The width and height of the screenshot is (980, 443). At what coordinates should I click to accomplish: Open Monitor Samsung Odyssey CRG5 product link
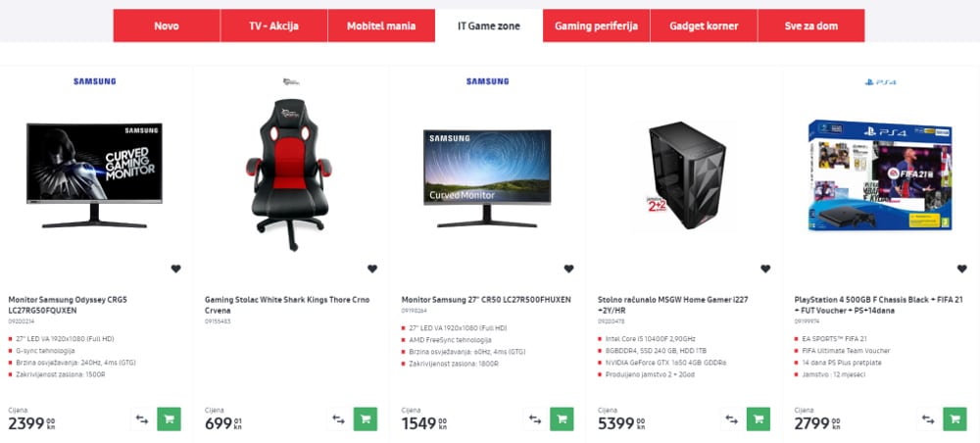tap(68, 305)
